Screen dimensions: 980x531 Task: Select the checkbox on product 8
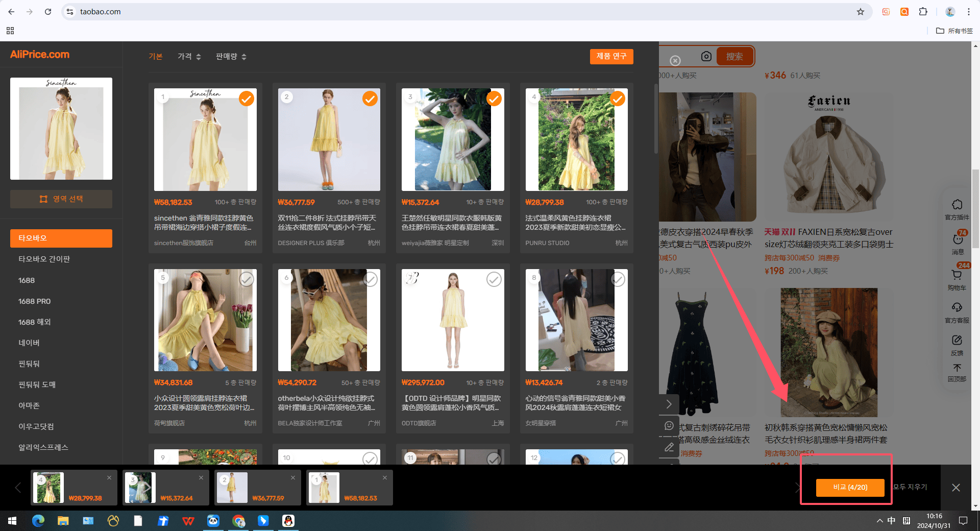[x=618, y=279]
